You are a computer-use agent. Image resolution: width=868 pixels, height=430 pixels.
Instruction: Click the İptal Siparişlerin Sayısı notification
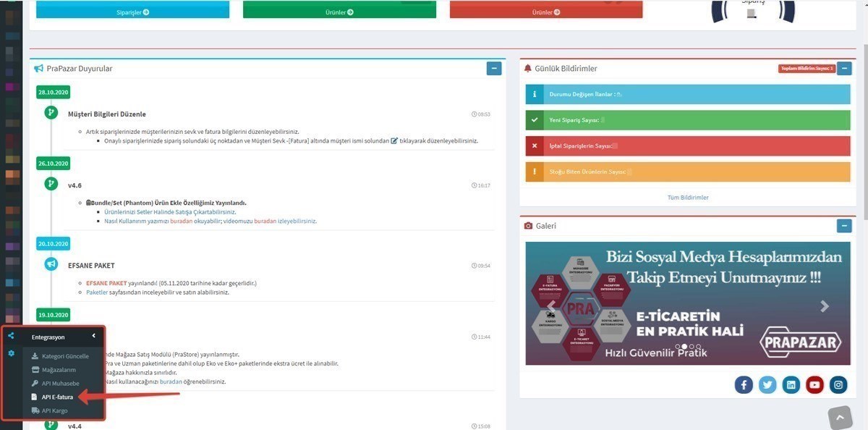click(x=688, y=146)
